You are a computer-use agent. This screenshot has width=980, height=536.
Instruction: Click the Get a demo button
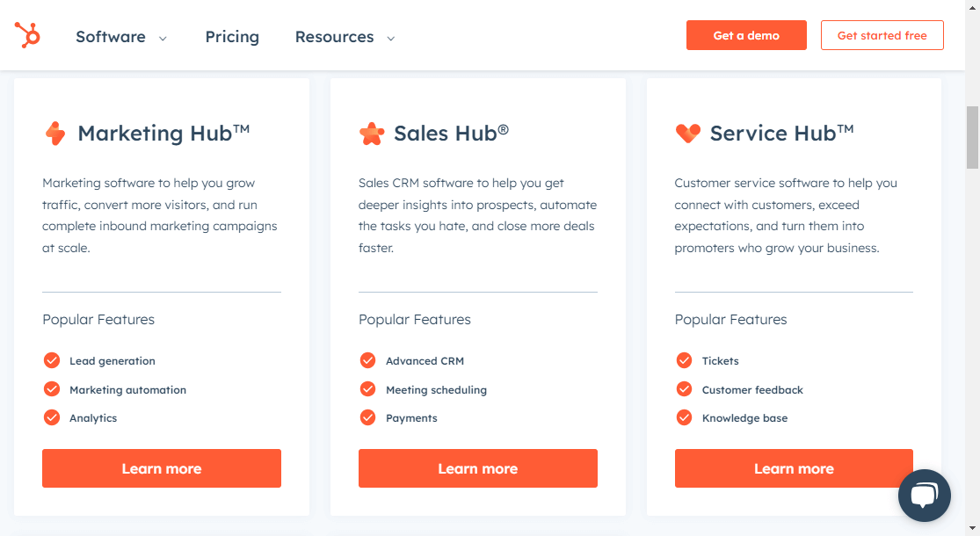(746, 35)
